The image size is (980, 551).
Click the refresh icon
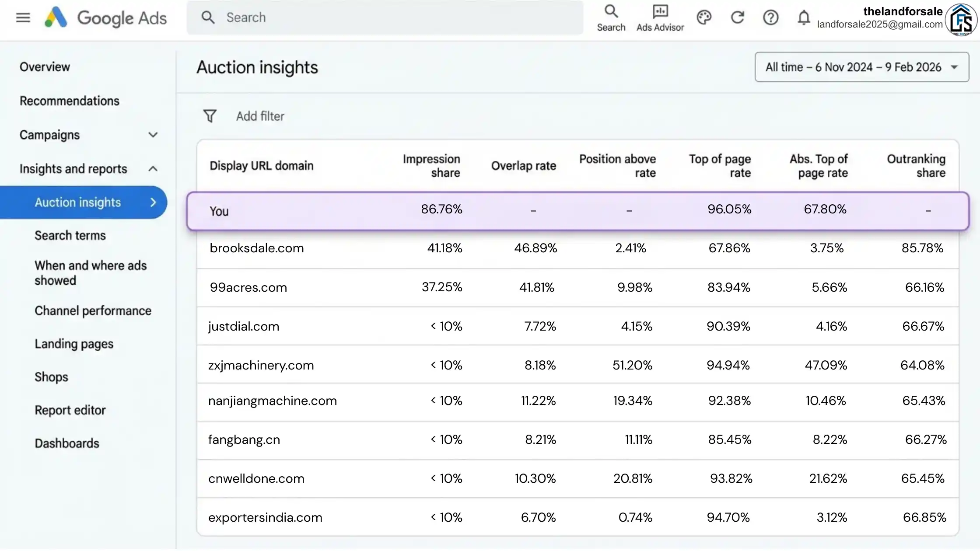(738, 17)
